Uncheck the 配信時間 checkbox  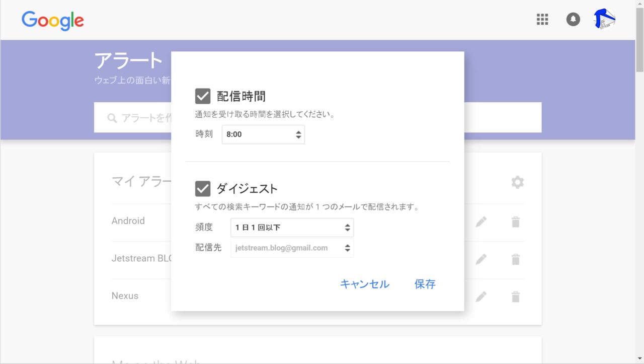(203, 96)
